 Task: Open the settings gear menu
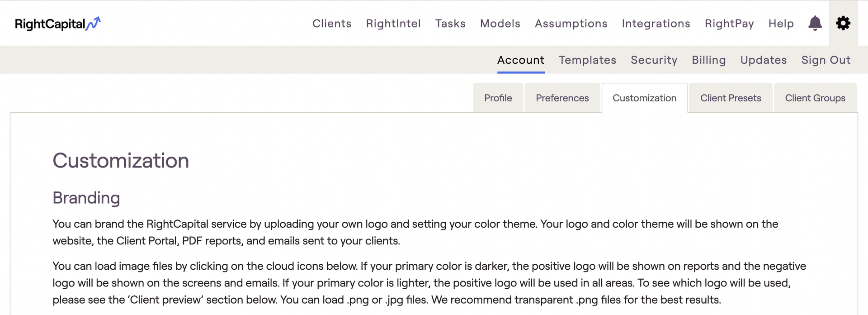point(843,23)
